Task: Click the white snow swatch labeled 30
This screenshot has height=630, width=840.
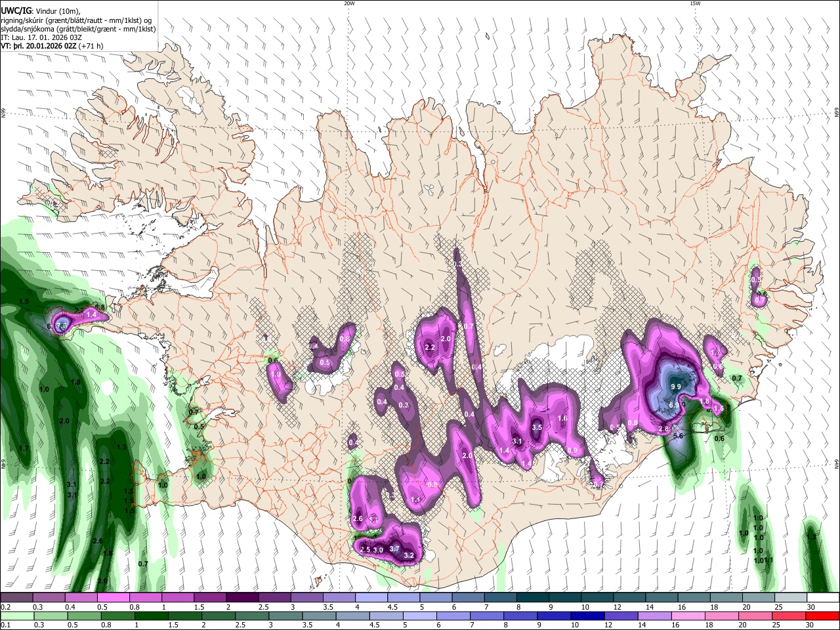Action: (823, 598)
